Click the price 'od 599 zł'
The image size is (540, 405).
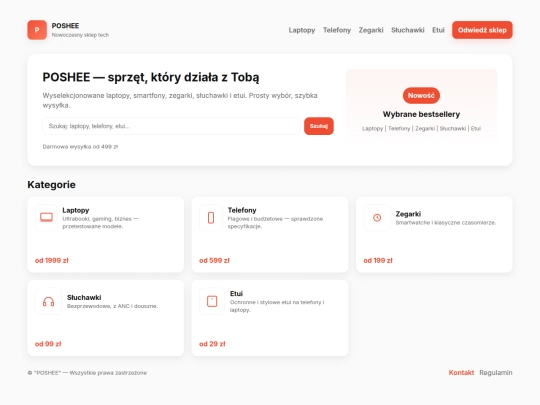pyautogui.click(x=214, y=261)
